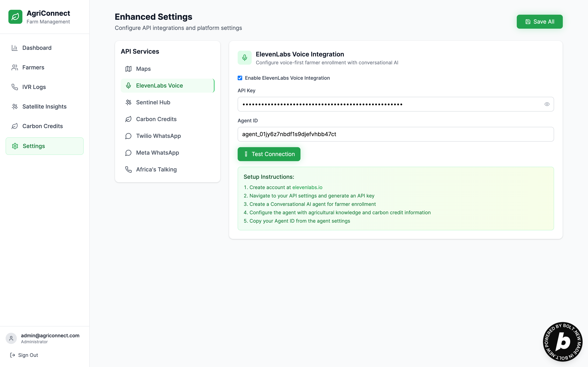
Task: Select Meta WhatsApp API service
Action: coord(157,153)
